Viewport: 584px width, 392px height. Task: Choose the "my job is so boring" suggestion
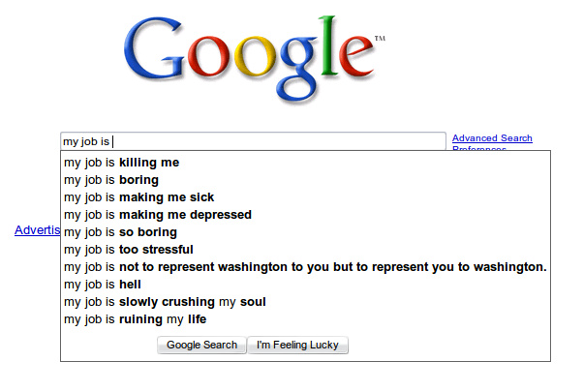click(120, 232)
